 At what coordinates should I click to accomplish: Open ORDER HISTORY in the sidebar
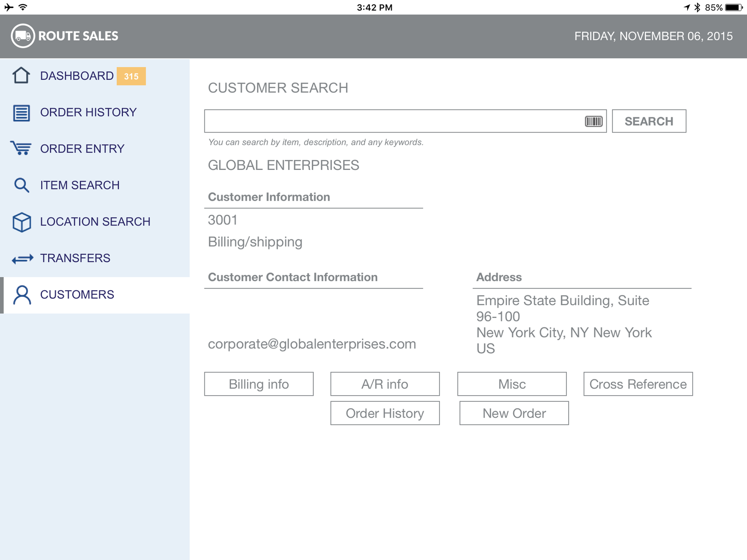[x=95, y=112]
